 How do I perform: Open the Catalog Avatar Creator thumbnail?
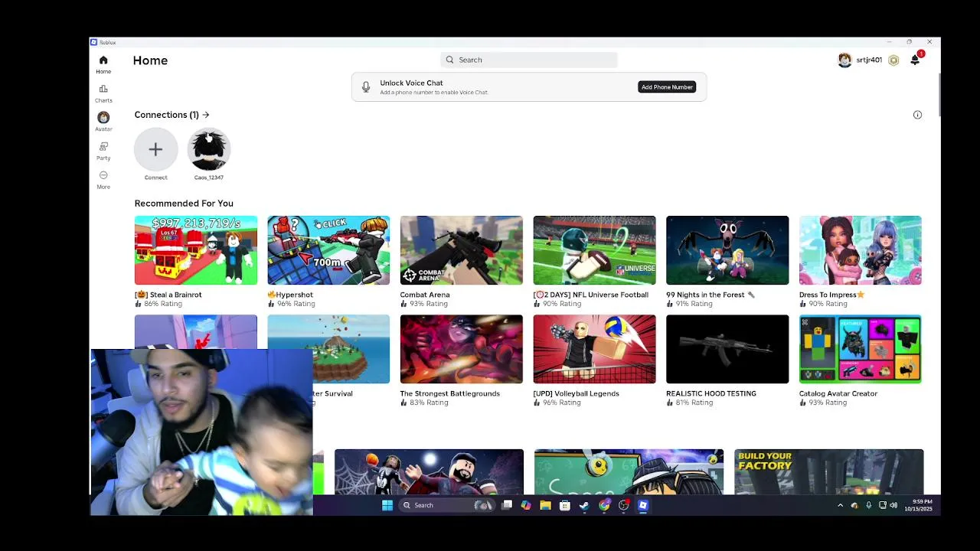(861, 349)
